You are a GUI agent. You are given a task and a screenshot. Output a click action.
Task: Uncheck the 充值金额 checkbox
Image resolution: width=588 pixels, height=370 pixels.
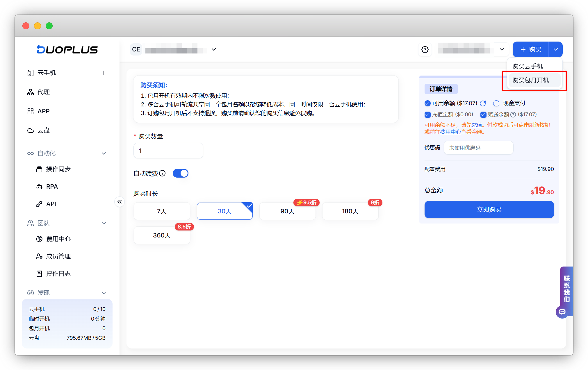tap(427, 115)
